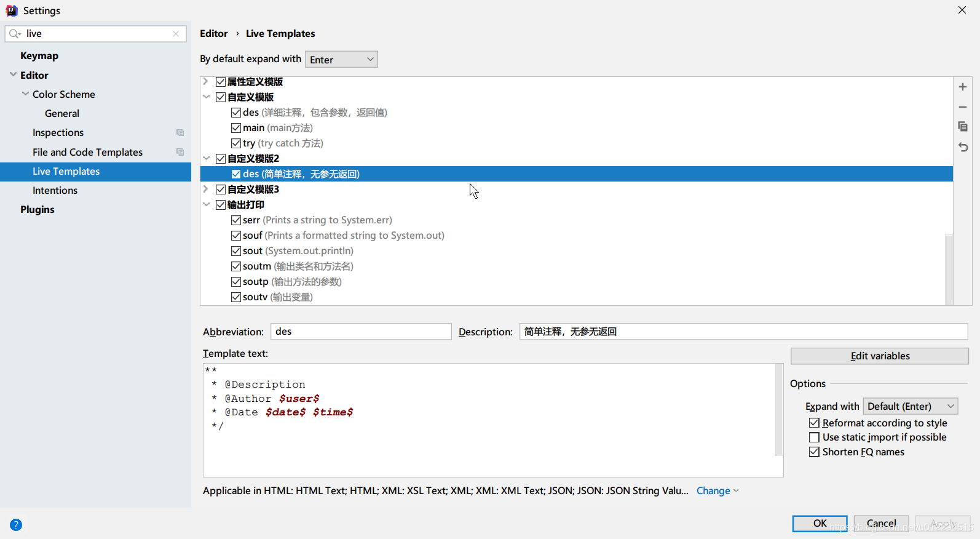
Task: Click the template list vertical scrollbar
Action: pos(949,269)
